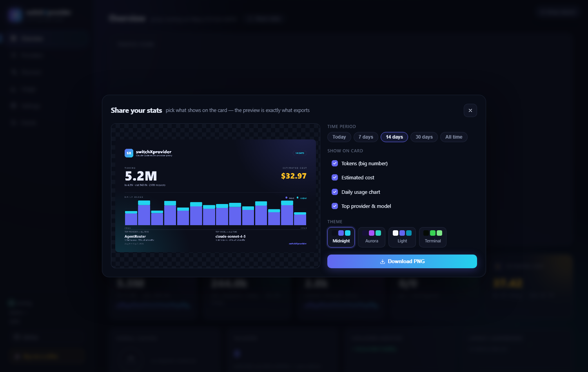Click the TIME PERIOD section label
Viewport: 588px width, 372px height.
341,126
